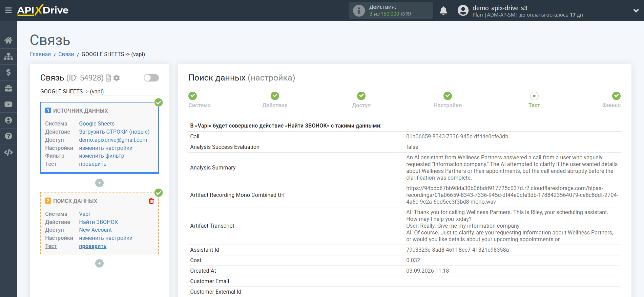Open the connections sitemap icon in sidebar

8,56
